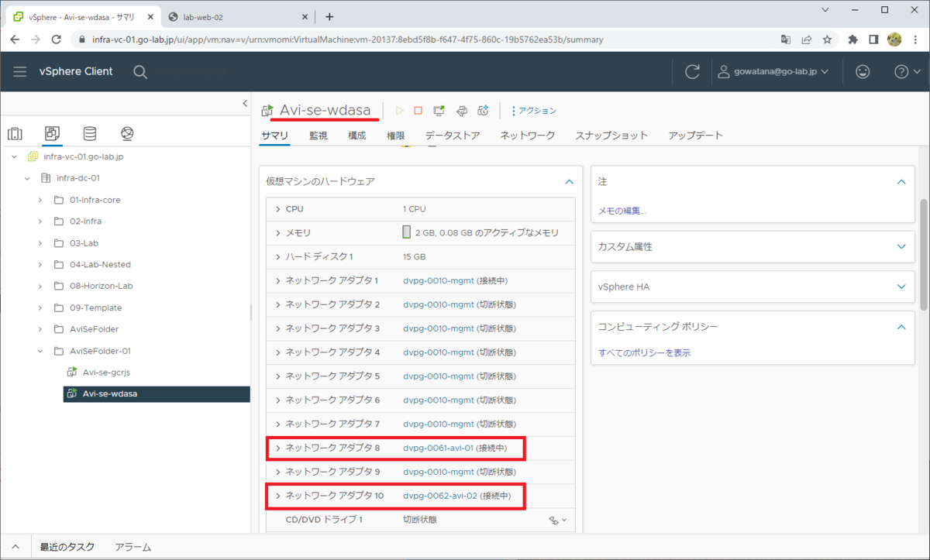Click the CD/DVD drive connect icon
The width and height of the screenshot is (930, 560).
tap(558, 520)
